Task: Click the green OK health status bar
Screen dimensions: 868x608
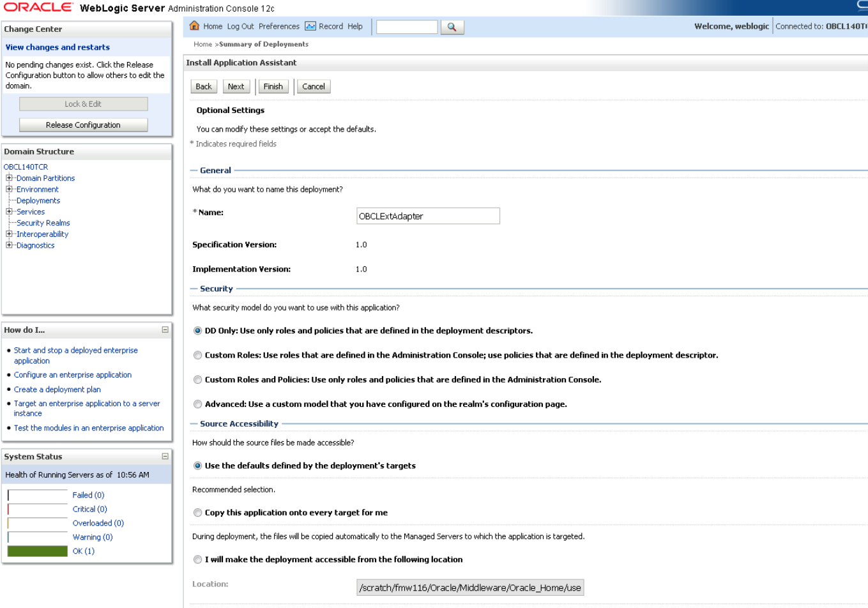Action: [36, 551]
